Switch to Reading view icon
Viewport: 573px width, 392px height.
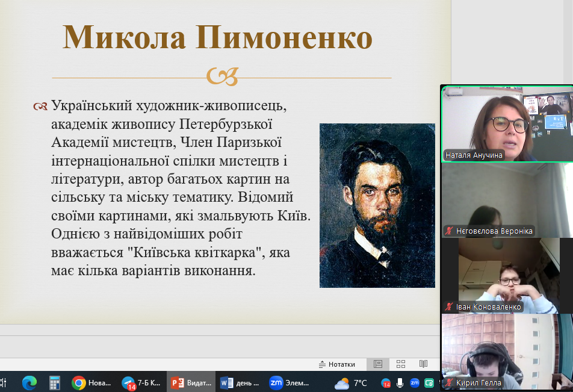[x=424, y=364]
